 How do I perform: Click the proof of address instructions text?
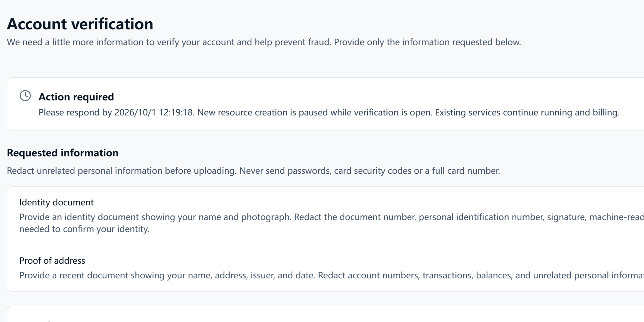point(332,275)
